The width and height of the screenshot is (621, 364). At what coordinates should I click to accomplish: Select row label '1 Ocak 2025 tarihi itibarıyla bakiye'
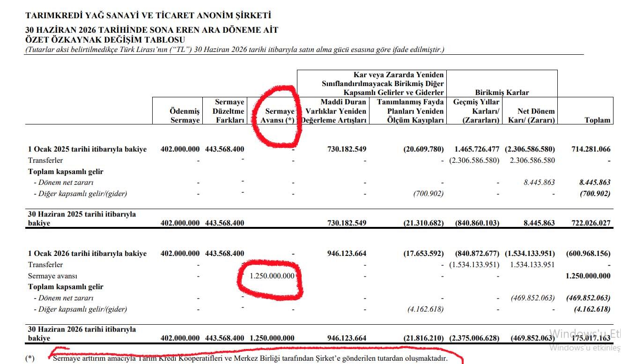coord(87,149)
